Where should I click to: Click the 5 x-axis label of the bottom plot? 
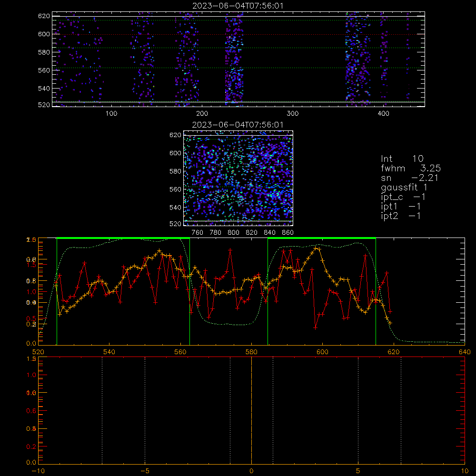pos(358,471)
